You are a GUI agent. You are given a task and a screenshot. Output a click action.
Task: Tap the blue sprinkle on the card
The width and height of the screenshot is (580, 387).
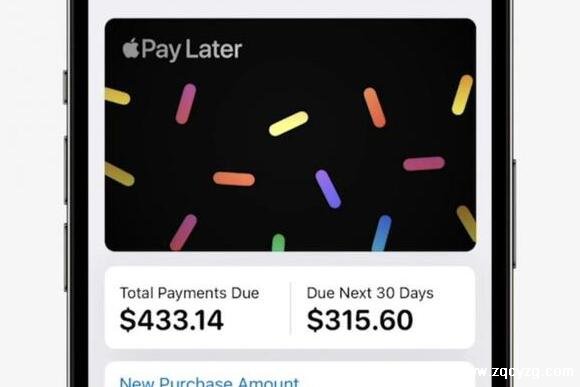[x=381, y=233]
